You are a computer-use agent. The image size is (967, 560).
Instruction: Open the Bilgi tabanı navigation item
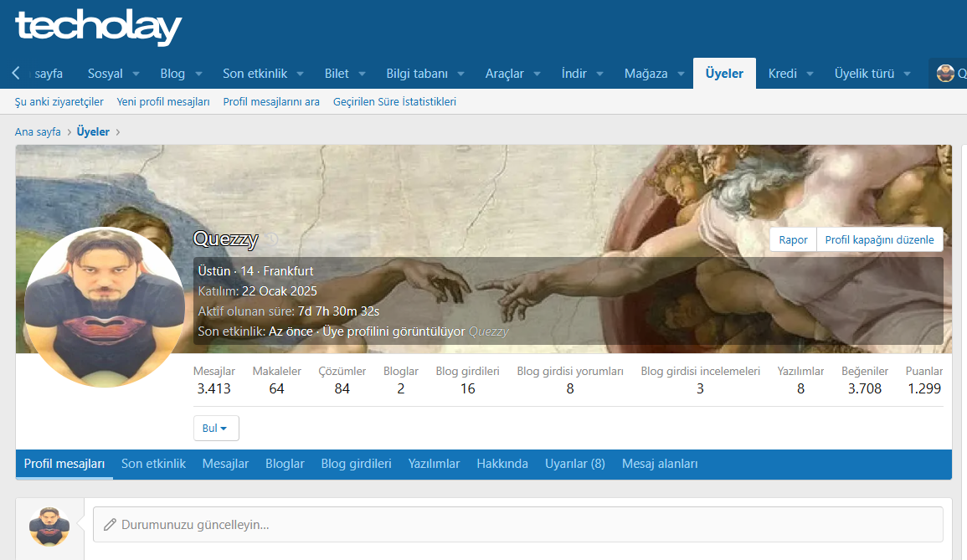(x=417, y=74)
